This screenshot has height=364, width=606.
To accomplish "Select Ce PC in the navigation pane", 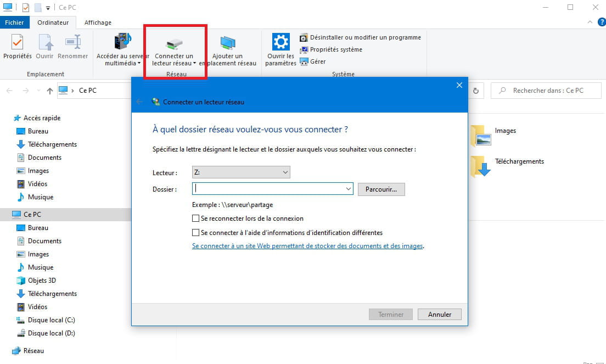I will 66,214.
